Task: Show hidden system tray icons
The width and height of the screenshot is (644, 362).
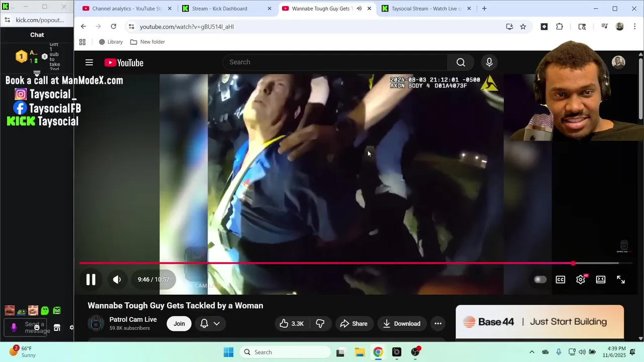Action: (x=532, y=352)
